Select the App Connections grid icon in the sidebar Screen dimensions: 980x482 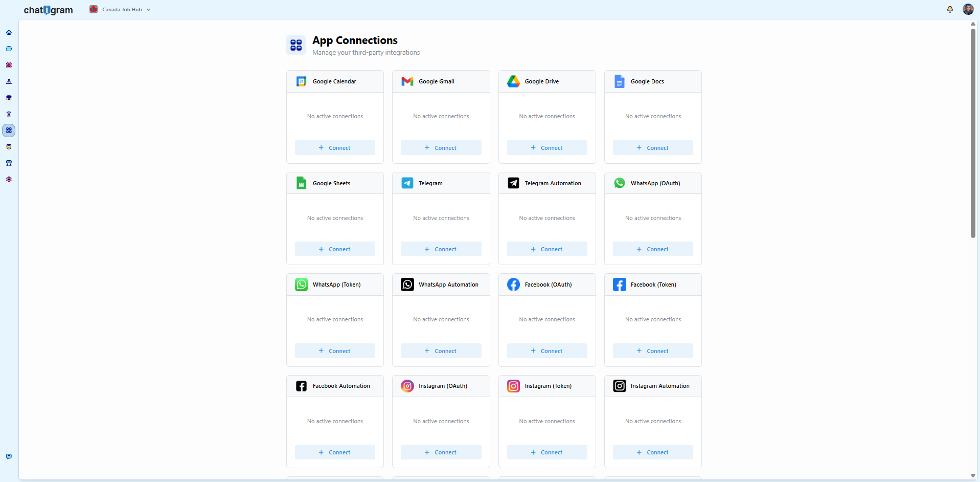click(9, 130)
